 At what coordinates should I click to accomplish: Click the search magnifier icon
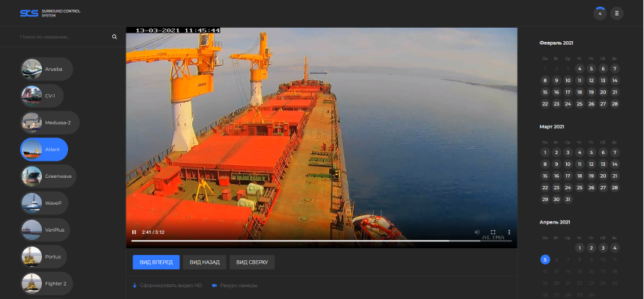click(114, 37)
